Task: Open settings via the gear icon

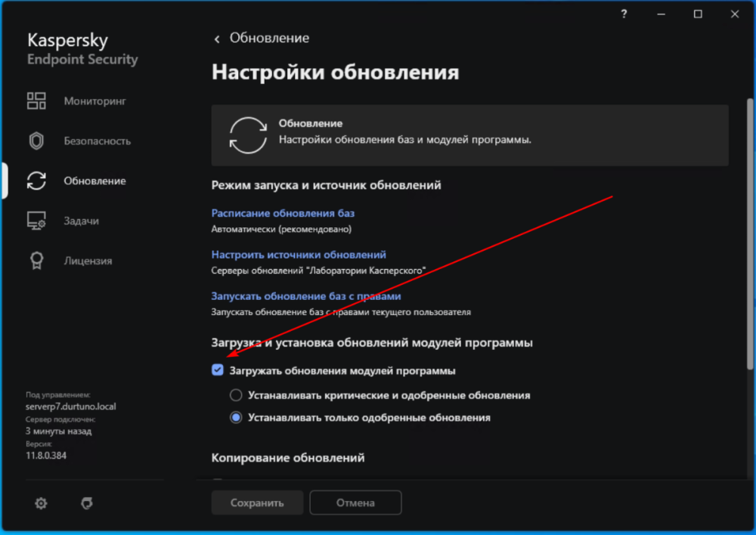Action: click(41, 503)
